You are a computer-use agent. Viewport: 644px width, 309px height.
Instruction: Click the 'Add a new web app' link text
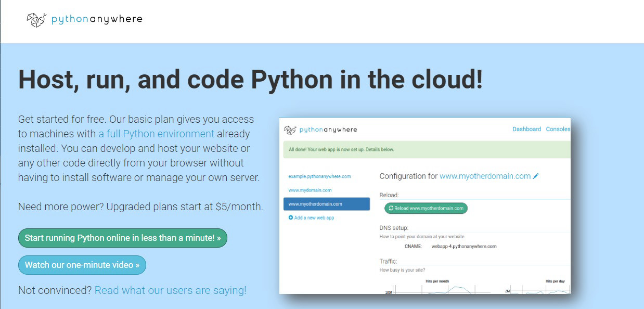tap(314, 217)
